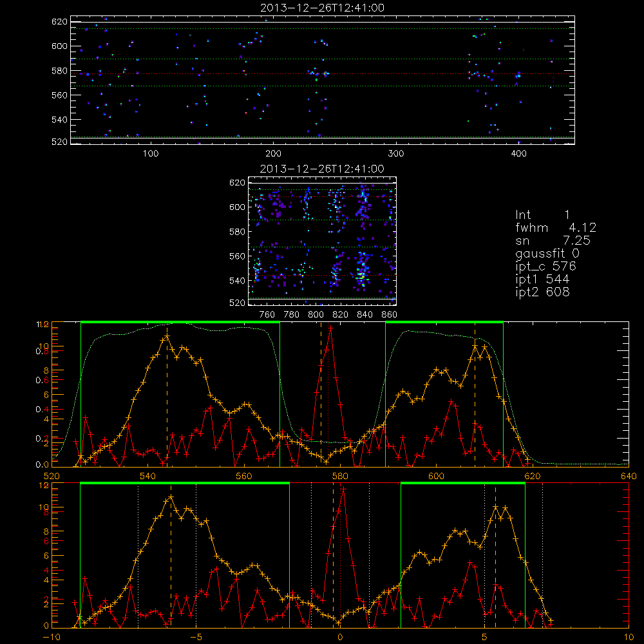Click the top wide plot title '2013-12-26T12:41:00'

point(322,8)
